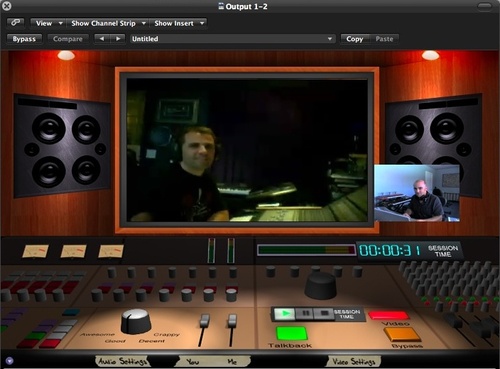The image size is (500, 369).
Task: Toggle the green Talkback button
Action: [x=292, y=334]
